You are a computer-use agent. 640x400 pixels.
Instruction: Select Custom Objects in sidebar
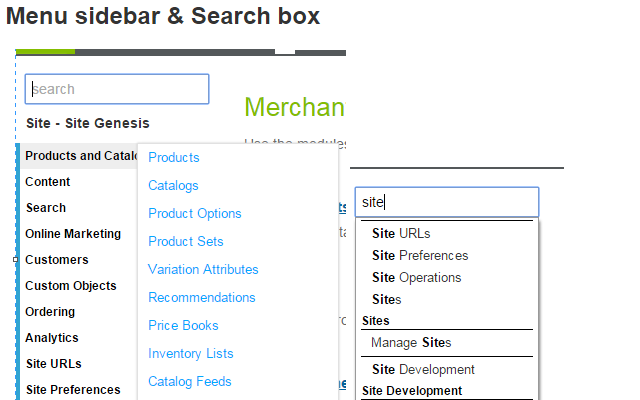click(x=71, y=286)
